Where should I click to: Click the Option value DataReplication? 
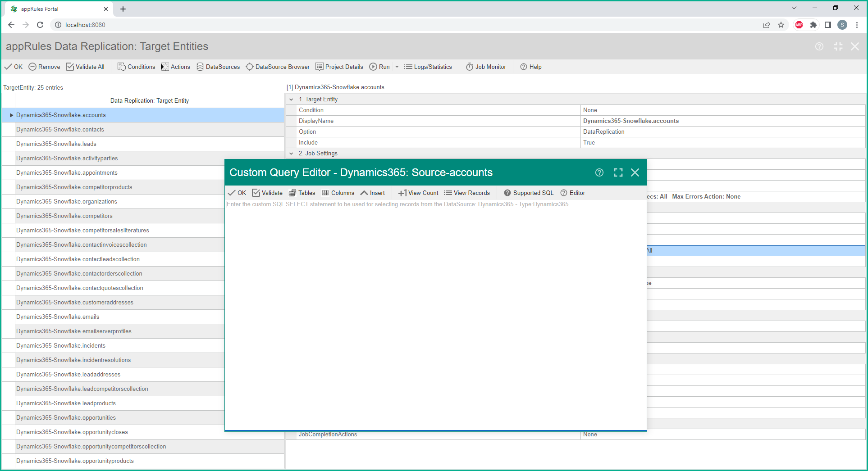coord(722,132)
